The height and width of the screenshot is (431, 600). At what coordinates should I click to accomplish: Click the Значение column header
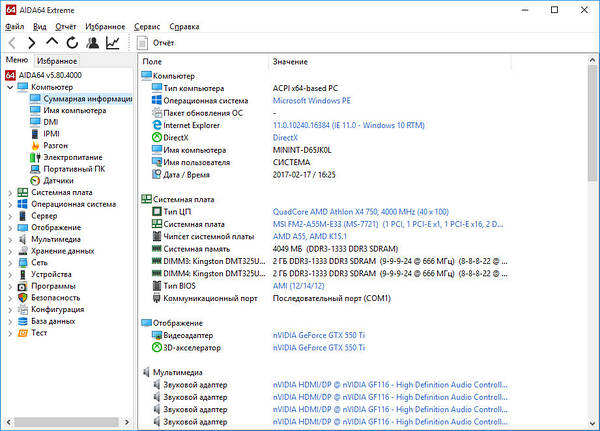390,62
